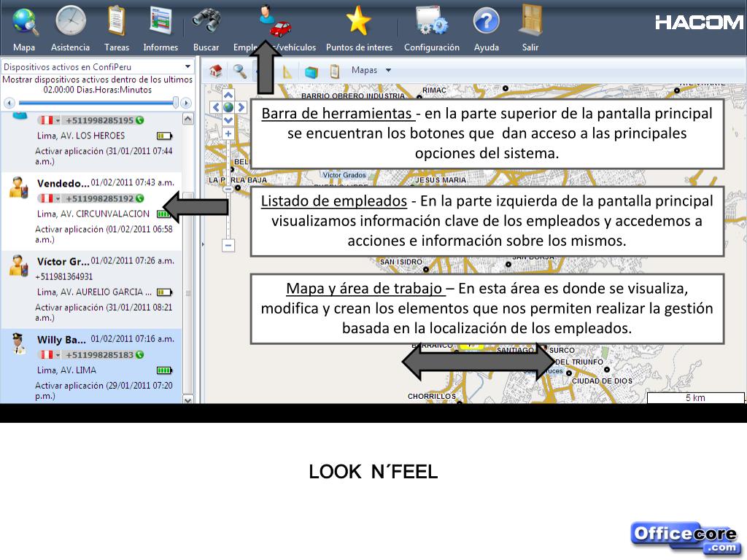Click the Buscar label in top toolbar
The width and height of the screenshot is (747, 560).
[x=206, y=47]
